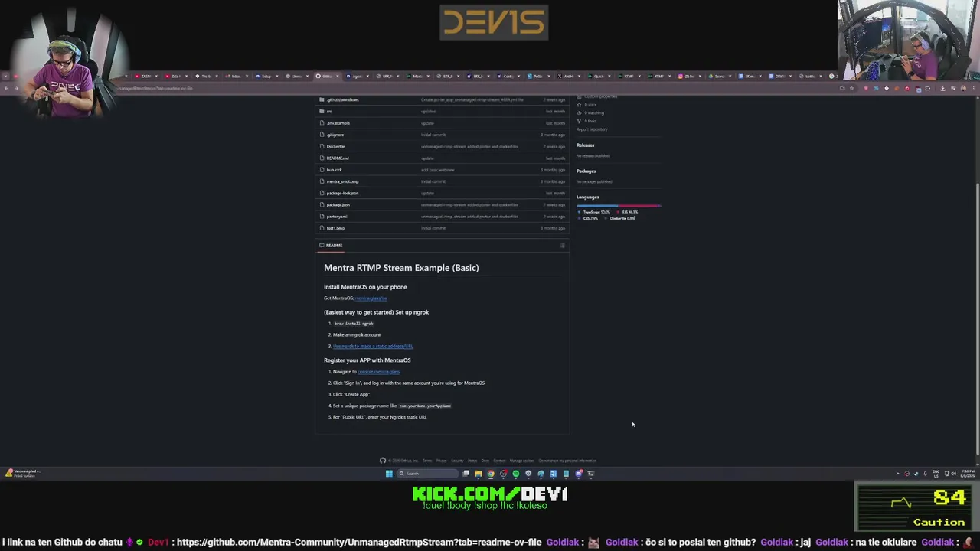Open the File Explorer taskbar icon
The height and width of the screenshot is (551, 980).
[x=478, y=474]
